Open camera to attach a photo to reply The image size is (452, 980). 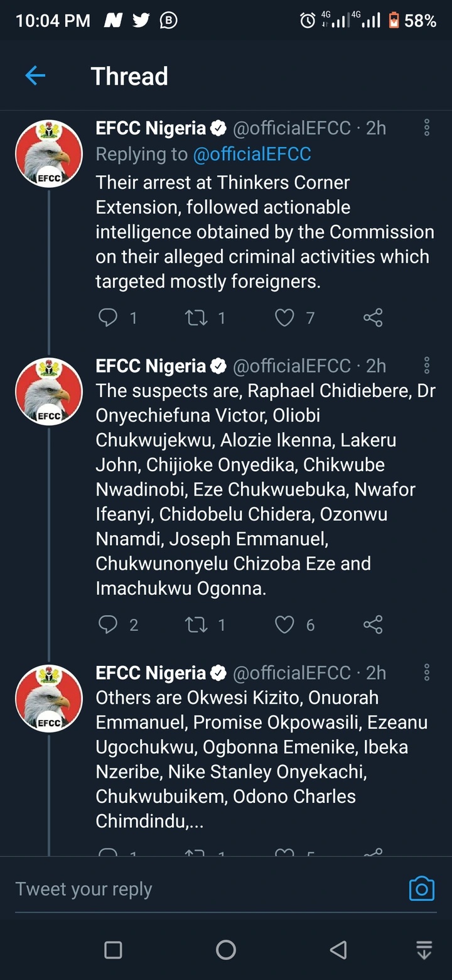[x=421, y=889]
